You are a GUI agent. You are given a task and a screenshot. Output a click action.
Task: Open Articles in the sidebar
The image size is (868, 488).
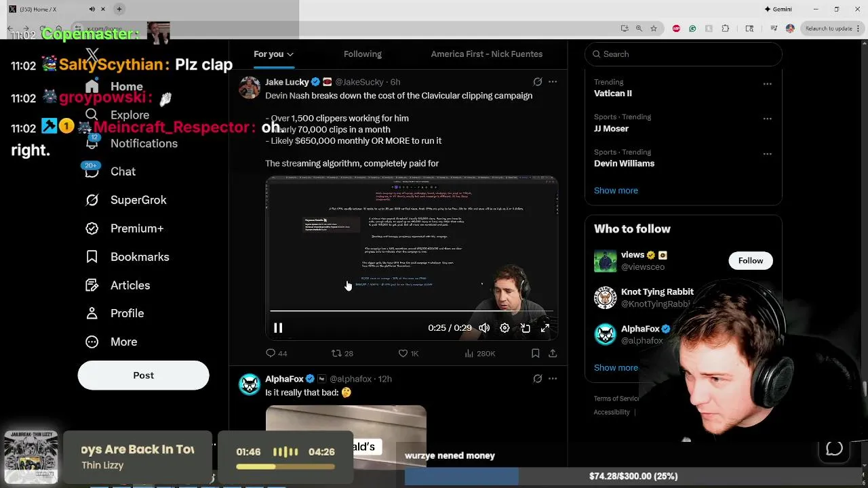[x=117, y=285]
